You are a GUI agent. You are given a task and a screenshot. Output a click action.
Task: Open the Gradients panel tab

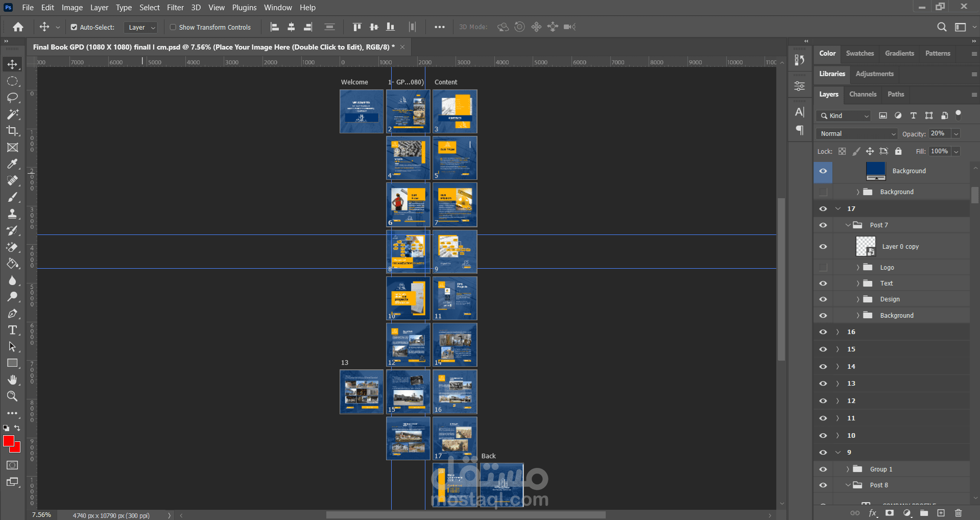tap(899, 54)
